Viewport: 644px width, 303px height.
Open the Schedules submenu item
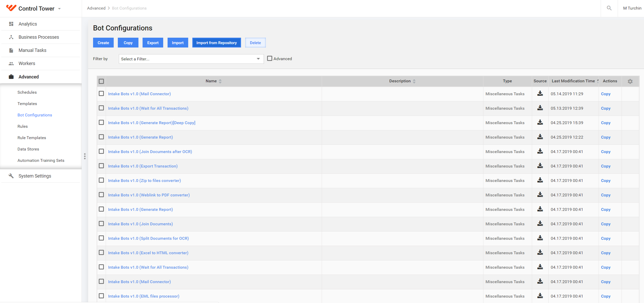(27, 92)
